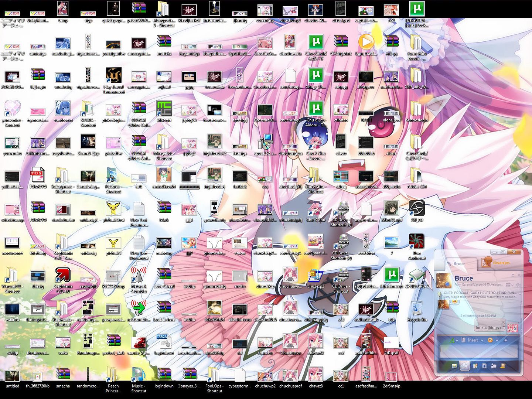Viewport: 532px width, 399px height.
Task: Open the Subagames - Shortcut folder
Action: click(63, 175)
